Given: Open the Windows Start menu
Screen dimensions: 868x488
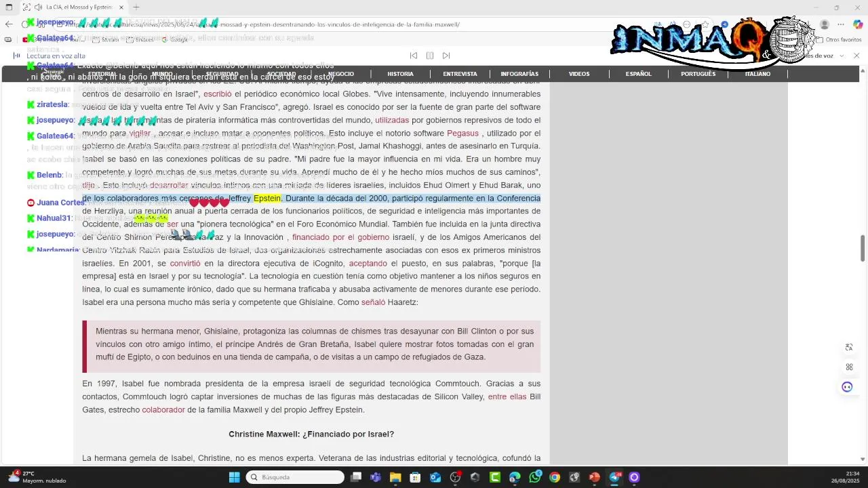Looking at the screenshot, I should point(234,477).
